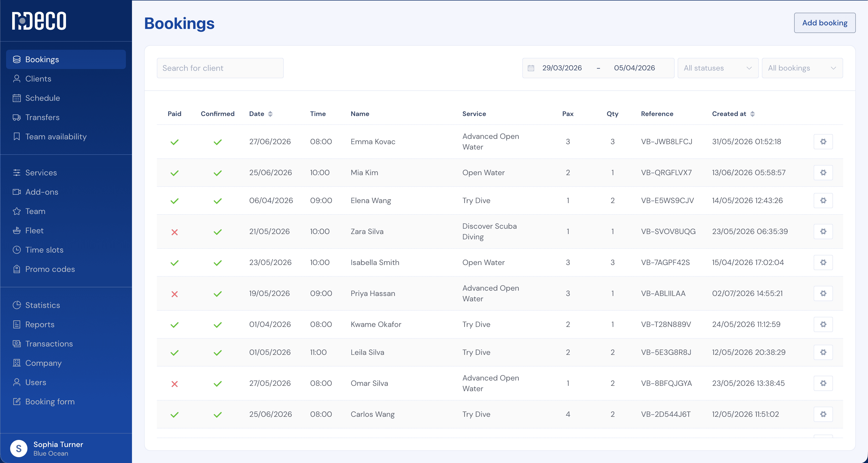Click Sophia Turner avatar icon
The image size is (868, 463).
[x=19, y=449]
